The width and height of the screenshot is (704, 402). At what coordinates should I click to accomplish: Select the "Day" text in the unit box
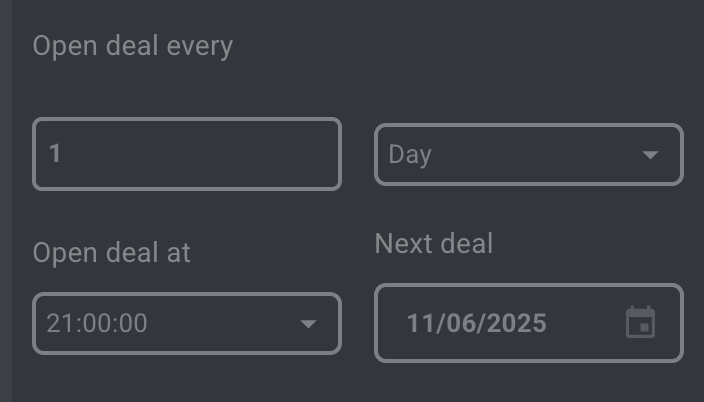pos(410,155)
